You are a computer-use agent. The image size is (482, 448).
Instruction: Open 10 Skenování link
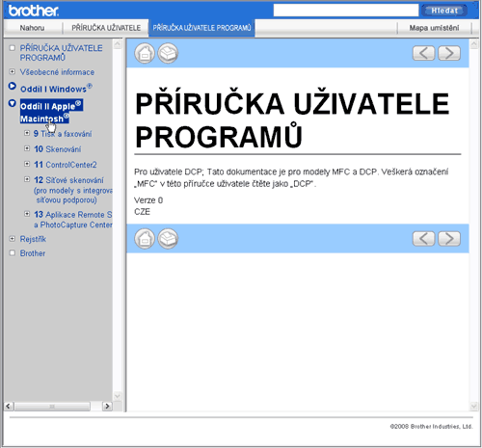pyautogui.click(x=58, y=149)
